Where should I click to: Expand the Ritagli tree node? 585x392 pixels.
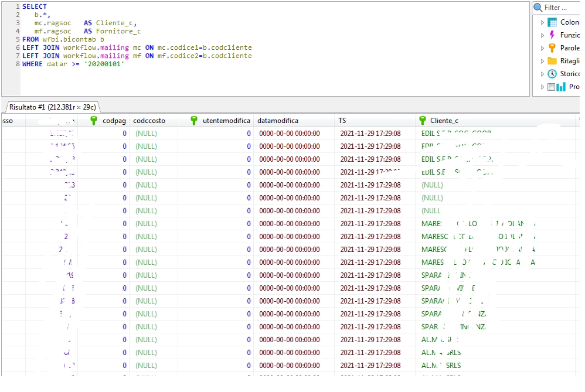pos(543,61)
